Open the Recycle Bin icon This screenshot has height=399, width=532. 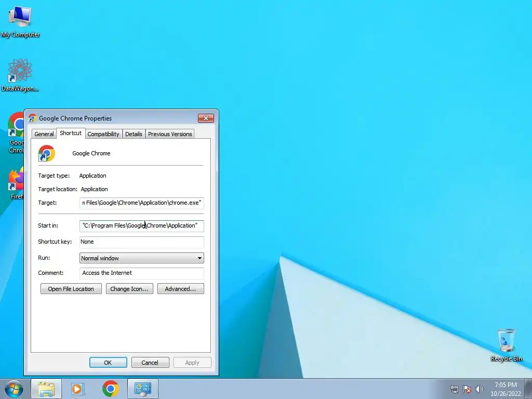(x=506, y=345)
